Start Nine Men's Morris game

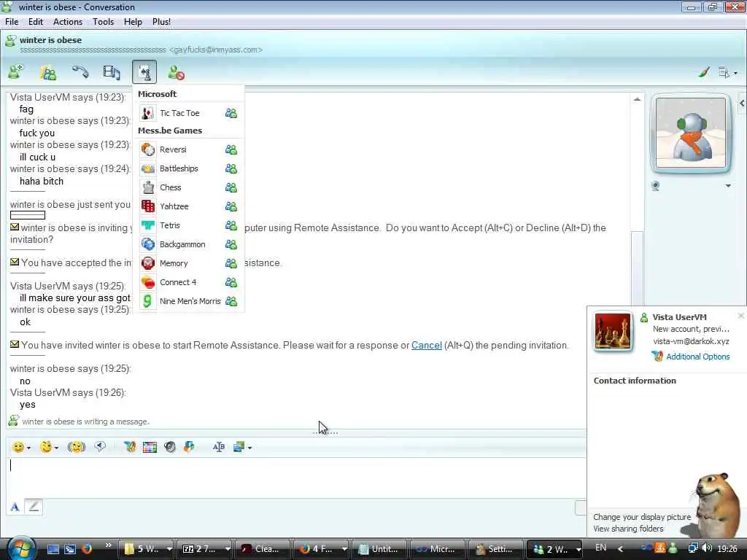coord(190,301)
